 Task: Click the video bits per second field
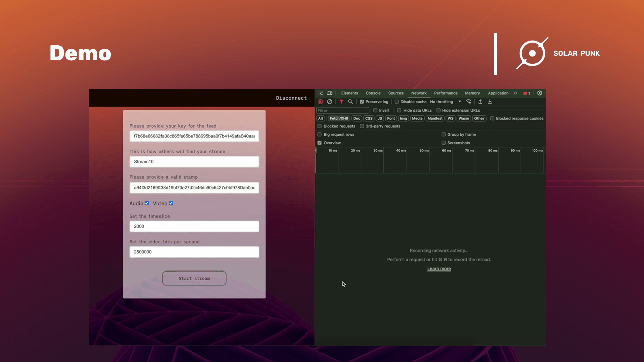(194, 252)
